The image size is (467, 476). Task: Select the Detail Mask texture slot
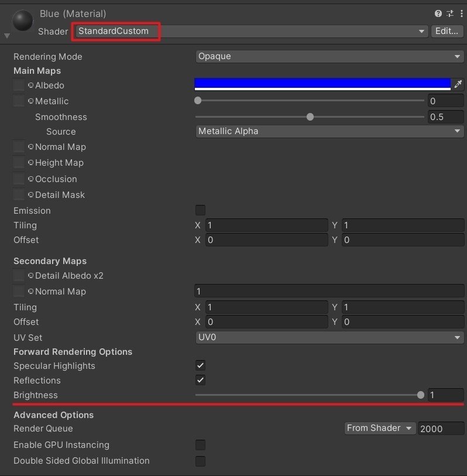pyautogui.click(x=19, y=194)
